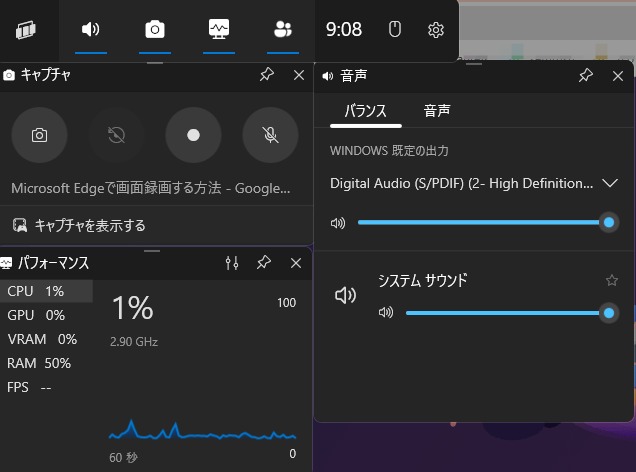This screenshot has height=472, width=636.
Task: Select the バランス tab
Action: click(x=365, y=111)
